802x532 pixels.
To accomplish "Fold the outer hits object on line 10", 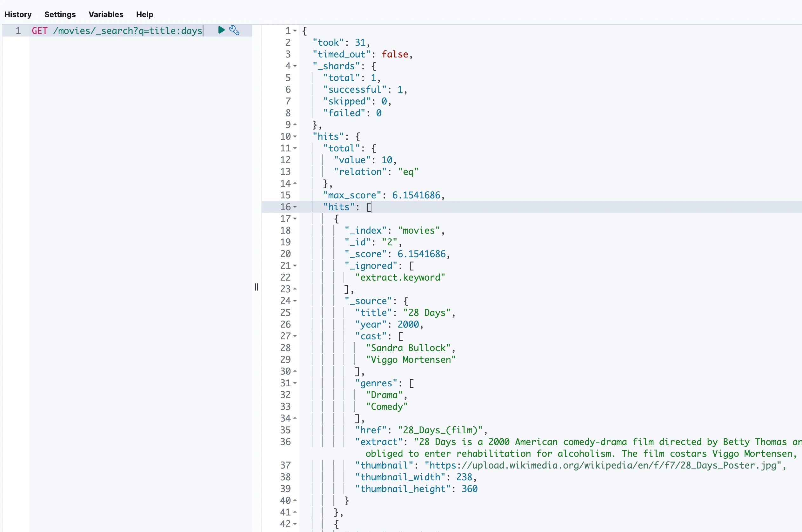I will [295, 136].
